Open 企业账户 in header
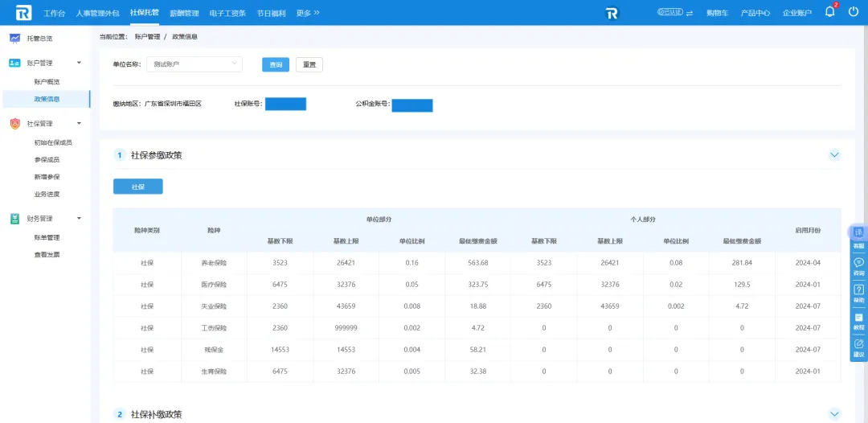The height and width of the screenshot is (423, 868). tap(797, 14)
